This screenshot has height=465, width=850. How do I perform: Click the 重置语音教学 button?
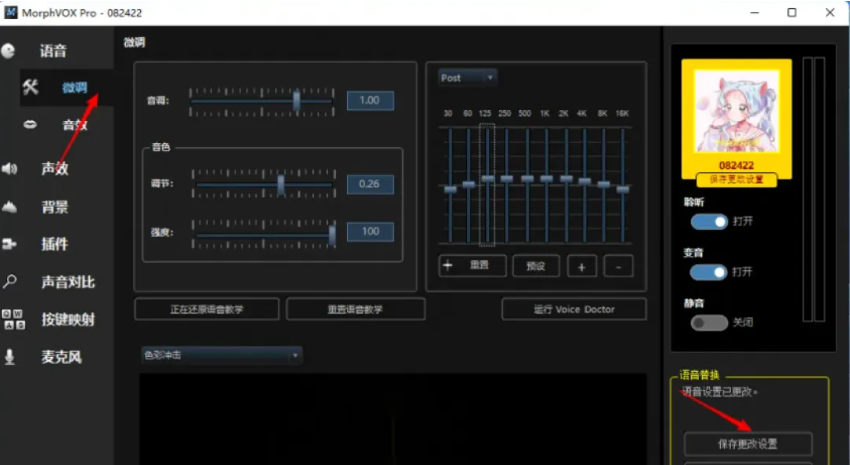click(x=356, y=309)
